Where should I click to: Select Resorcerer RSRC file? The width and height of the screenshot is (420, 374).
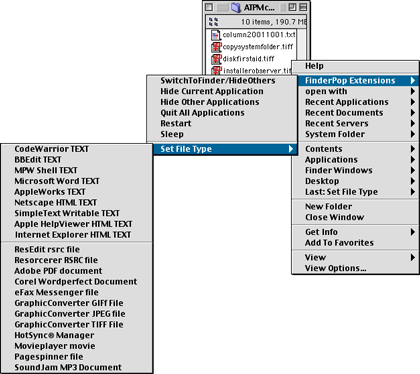[x=77, y=260]
